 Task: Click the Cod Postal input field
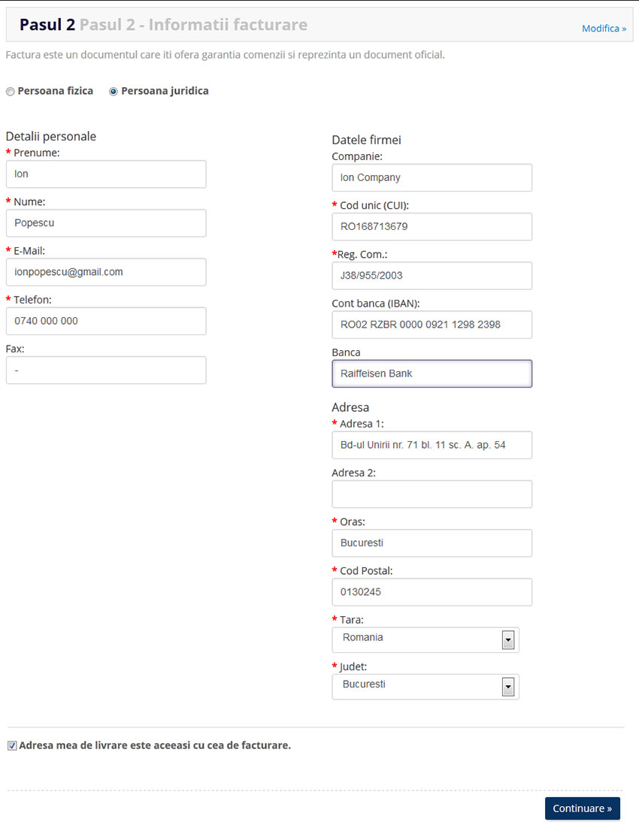[432, 592]
